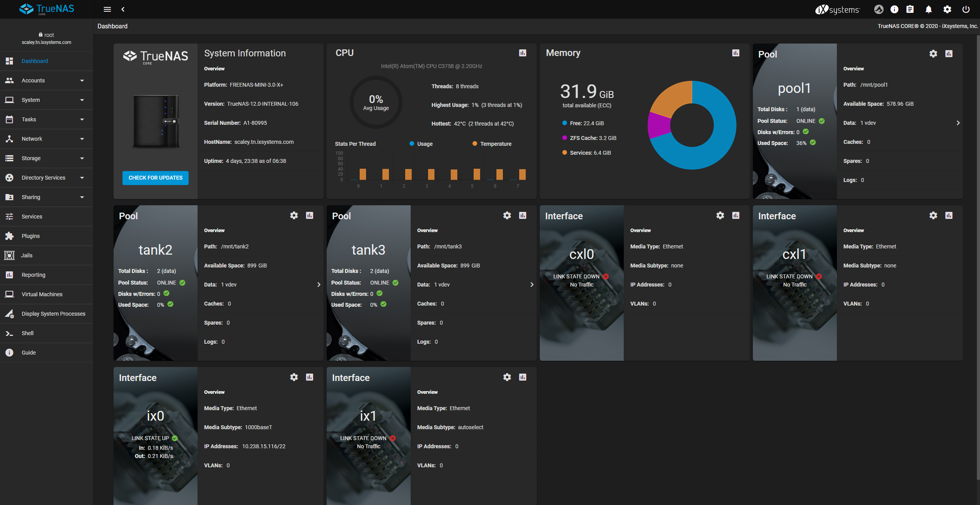The image size is (980, 505).
Task: Open the Reporting section icon
Action: (x=10, y=274)
